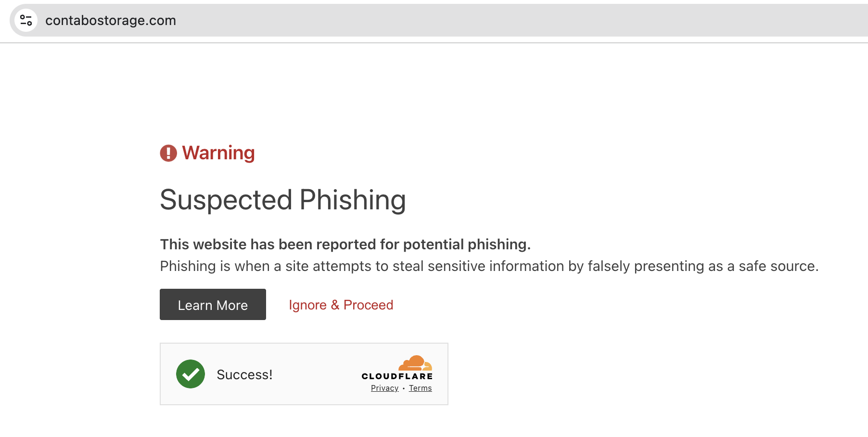Open the Cloudflare Terms link
Viewport: 868px width, 437px height.
point(420,388)
